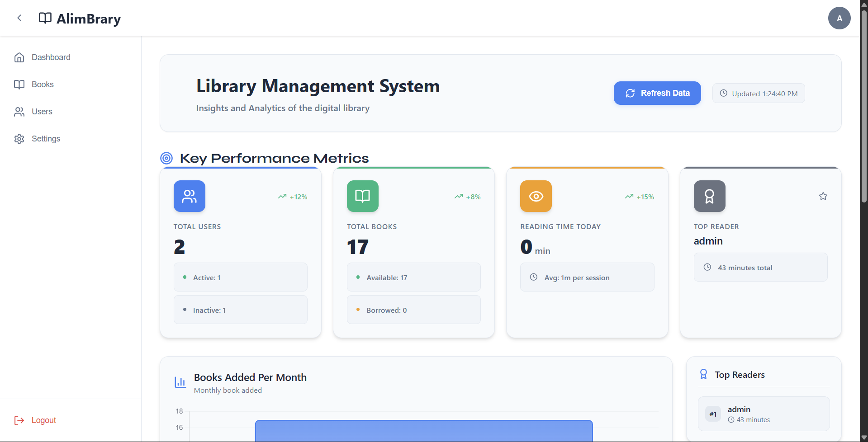
Task: Click the clock icon in Updated timestamp
Action: tap(724, 93)
